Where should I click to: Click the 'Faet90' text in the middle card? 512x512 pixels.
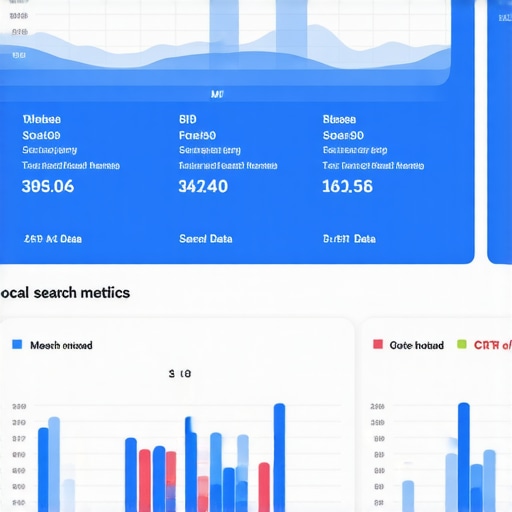pyautogui.click(x=197, y=135)
